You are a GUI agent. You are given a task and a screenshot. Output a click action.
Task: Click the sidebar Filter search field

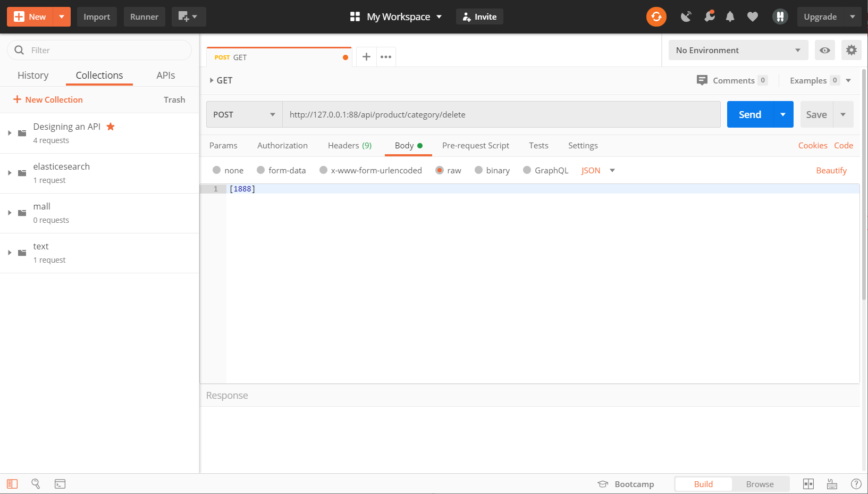coord(99,50)
